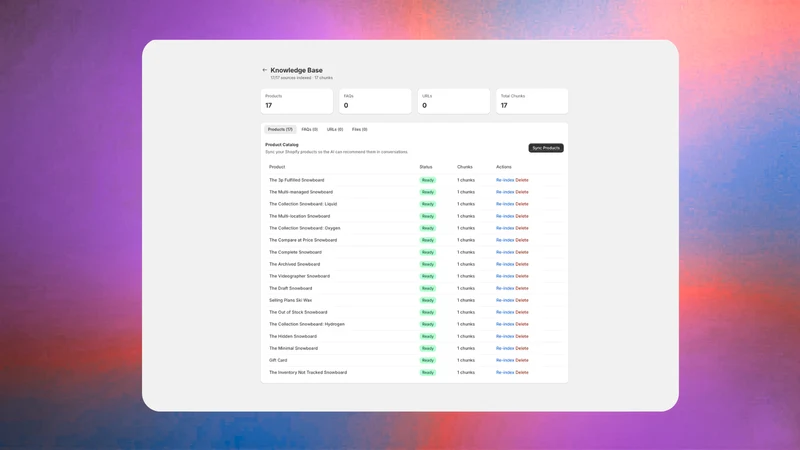Delete The Minimal Snowboard

(522, 348)
